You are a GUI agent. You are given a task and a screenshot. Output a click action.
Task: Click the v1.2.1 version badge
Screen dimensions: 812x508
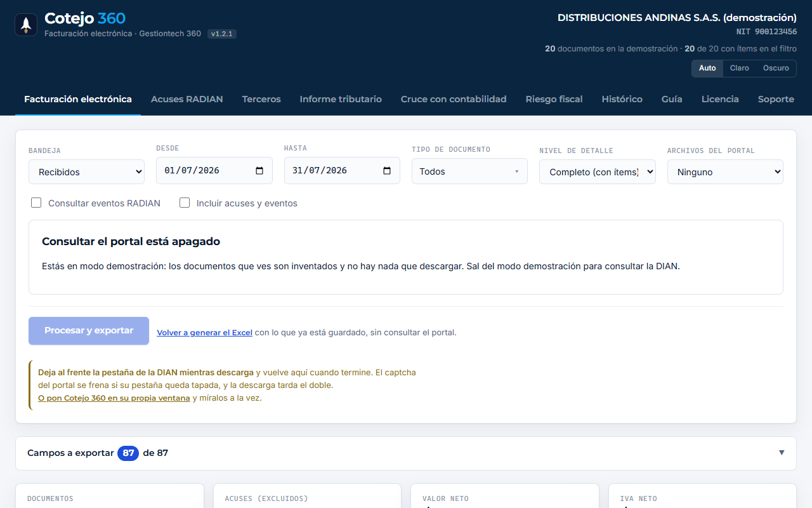tap(222, 34)
